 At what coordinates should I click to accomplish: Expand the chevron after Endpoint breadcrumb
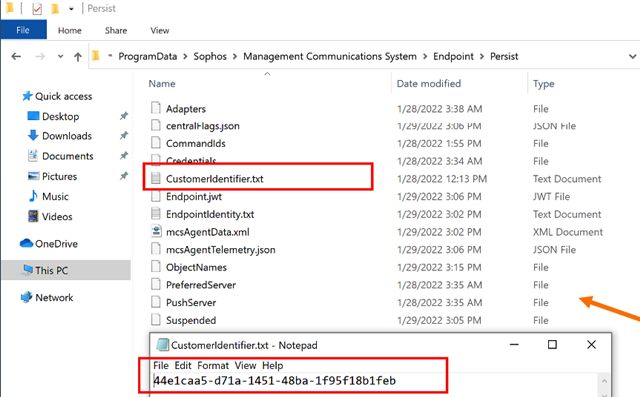point(482,56)
